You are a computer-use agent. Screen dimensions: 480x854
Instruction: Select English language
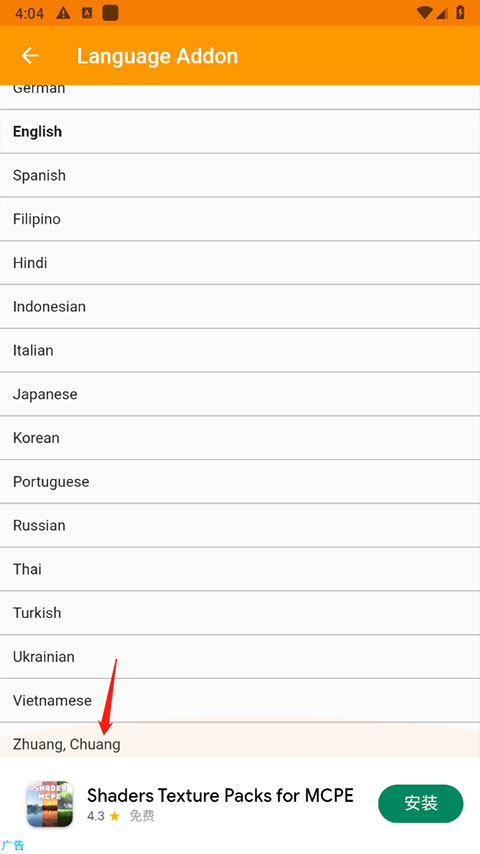(240, 132)
